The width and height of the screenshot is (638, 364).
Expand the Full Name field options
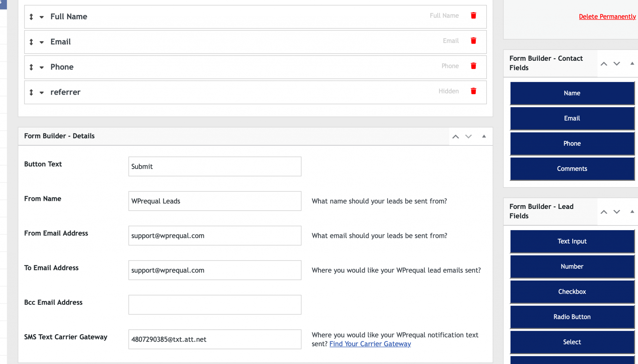tap(42, 17)
